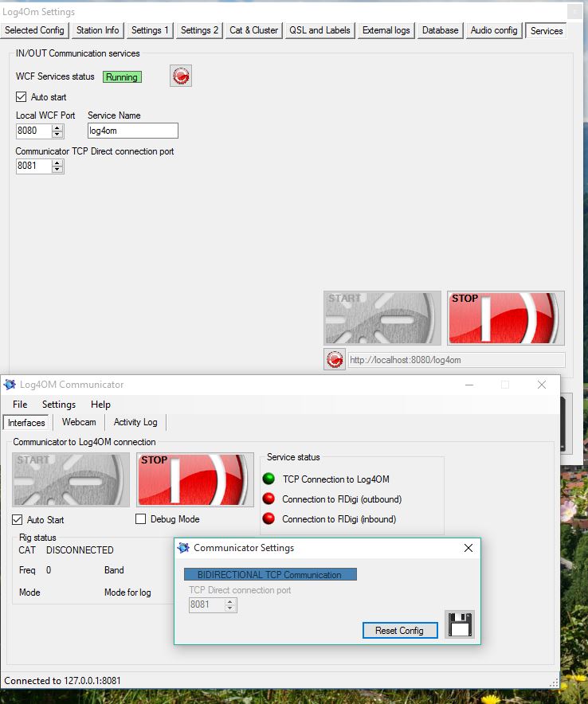This screenshot has height=704, width=588.
Task: Switch to Database tab
Action: point(441,30)
